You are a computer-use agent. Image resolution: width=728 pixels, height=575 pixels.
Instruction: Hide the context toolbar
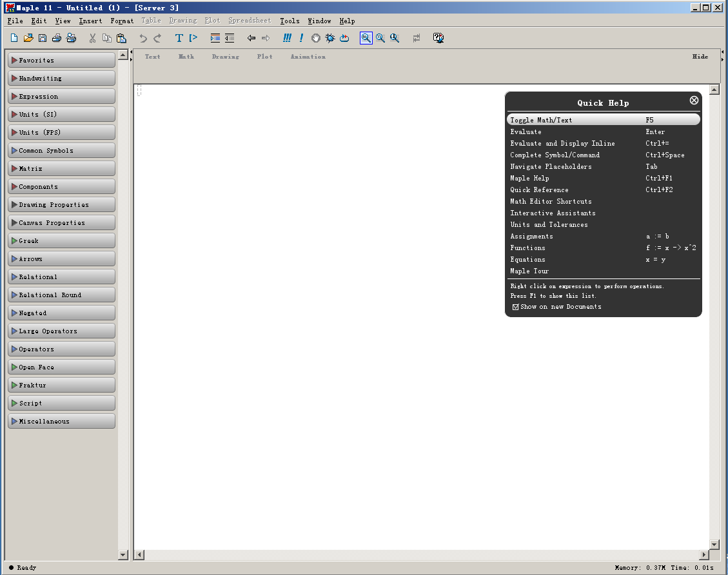point(700,57)
